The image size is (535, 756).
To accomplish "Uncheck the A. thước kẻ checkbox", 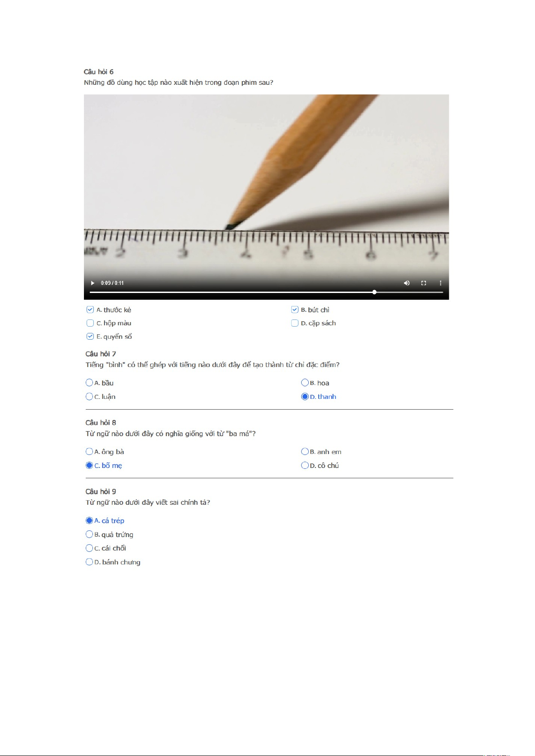I will point(90,310).
